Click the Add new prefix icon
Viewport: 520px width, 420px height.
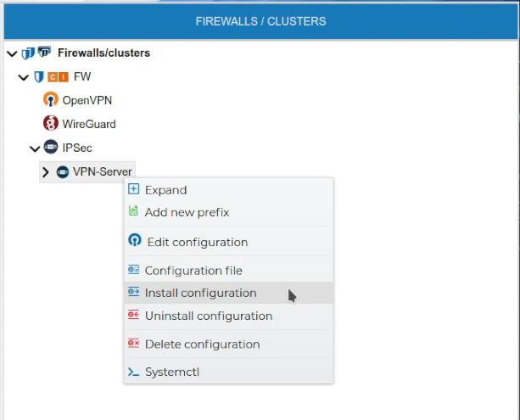(133, 212)
